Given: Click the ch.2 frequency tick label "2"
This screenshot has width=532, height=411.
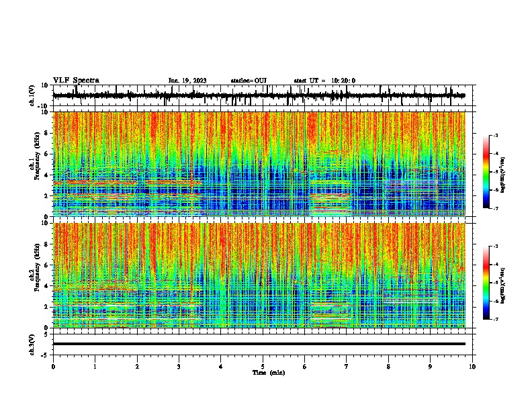Looking at the screenshot, I should pyautogui.click(x=46, y=307).
